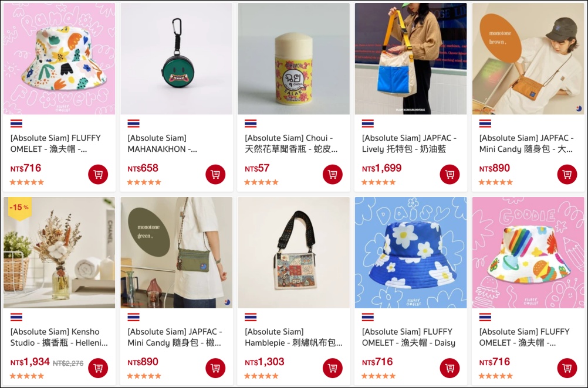Viewport: 588px width, 388px height.
Task: Open the green monster face keychain pouch image
Action: click(176, 59)
